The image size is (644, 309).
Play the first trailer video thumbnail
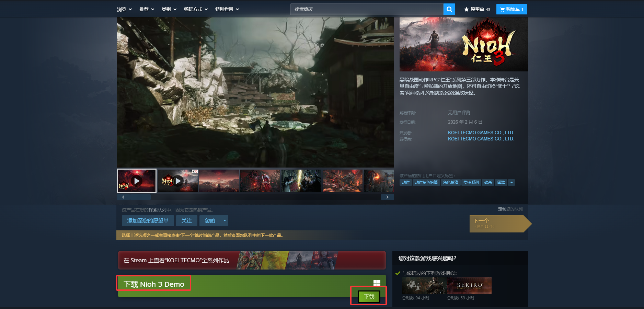pyautogui.click(x=137, y=181)
